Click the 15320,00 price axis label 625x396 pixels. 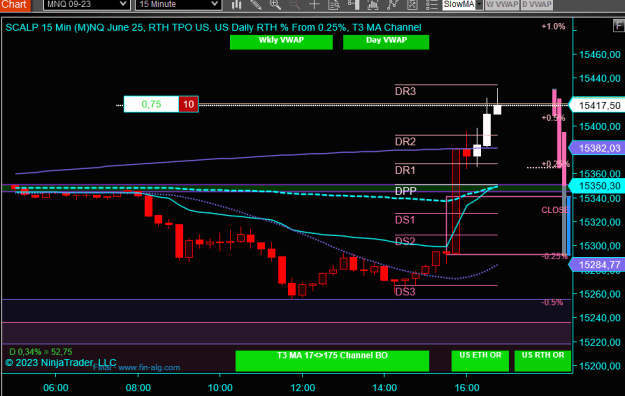(599, 222)
